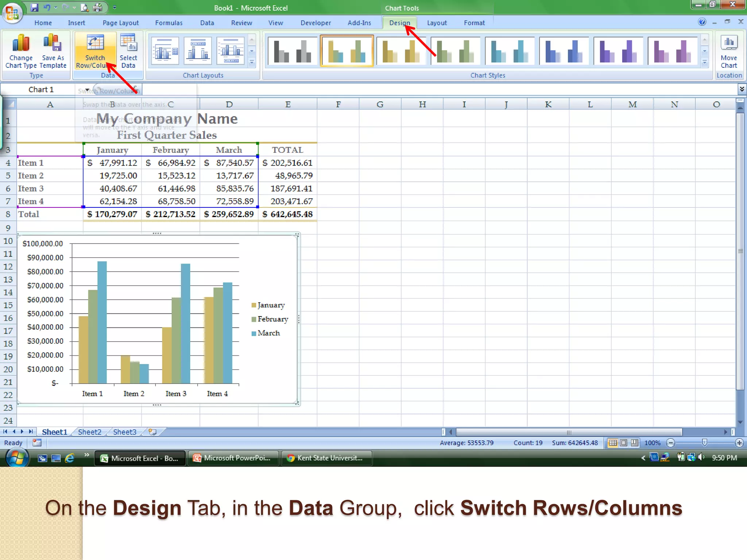Click Quick Print icon in Quick Access toolbar
The width and height of the screenshot is (747, 560).
tap(98, 7)
